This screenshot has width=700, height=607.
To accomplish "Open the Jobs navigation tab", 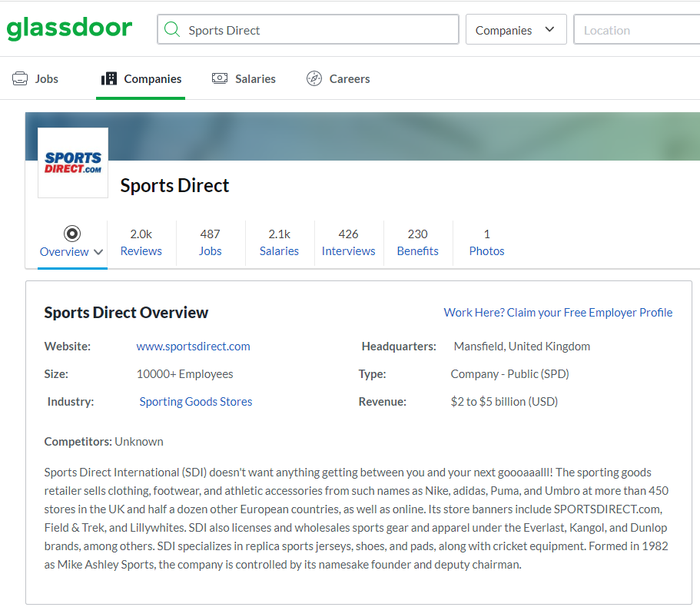I will pyautogui.click(x=35, y=79).
